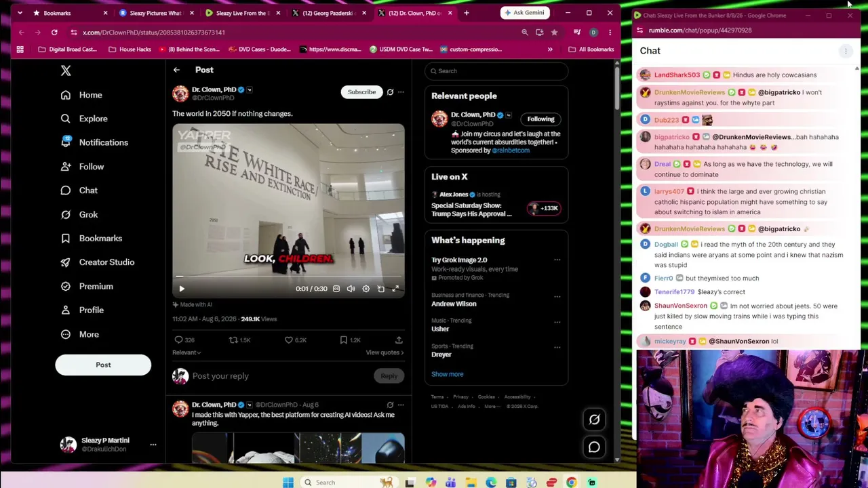Screen dimensions: 868x488
Task: Open more options for the main post
Action: pyautogui.click(x=401, y=91)
